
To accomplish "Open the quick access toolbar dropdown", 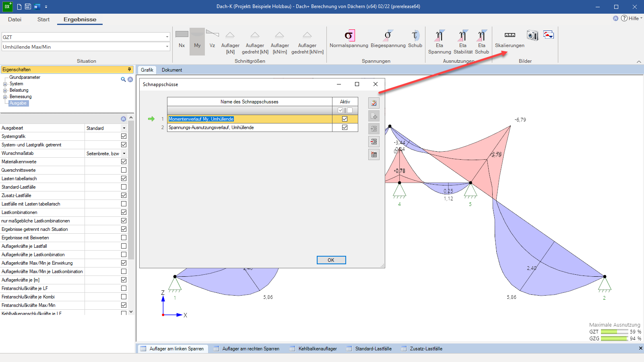I will point(46,7).
